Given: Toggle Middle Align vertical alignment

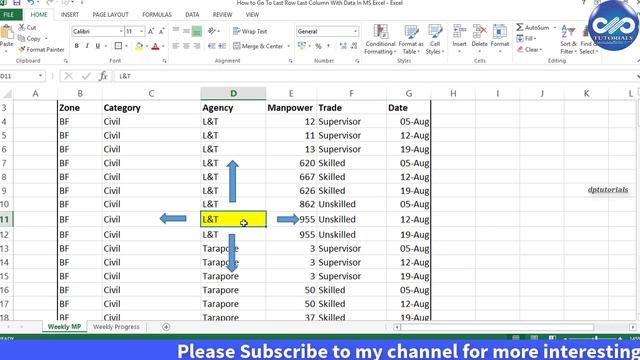Looking at the screenshot, I should tap(186, 31).
